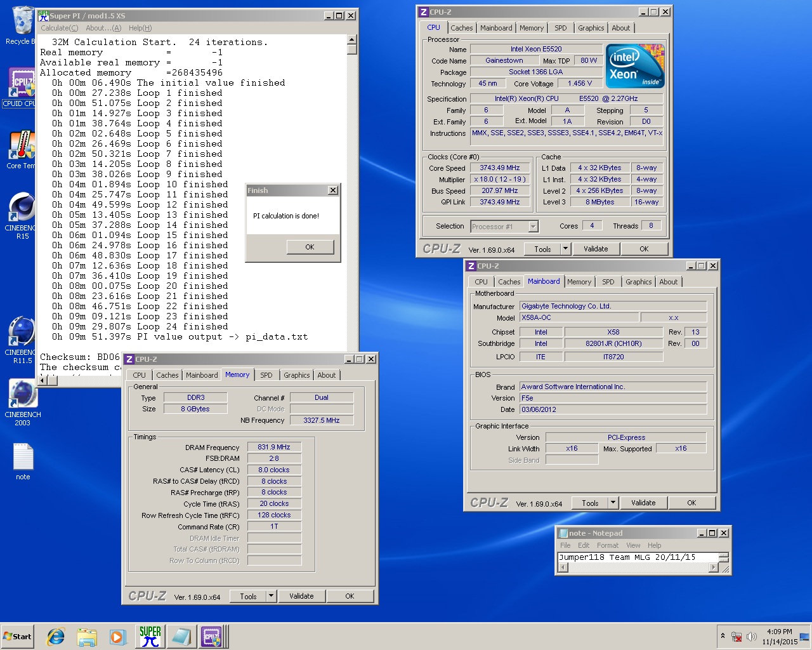812x650 pixels.
Task: Switch to Notepad taskbar button
Action: pyautogui.click(x=181, y=637)
